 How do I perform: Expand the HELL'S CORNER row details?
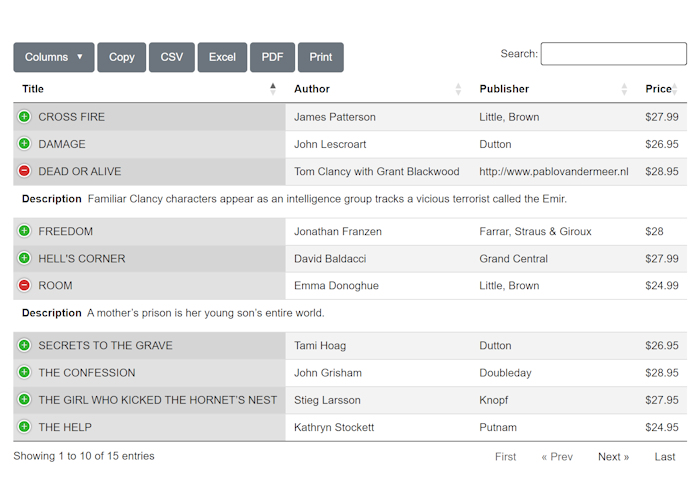click(24, 258)
